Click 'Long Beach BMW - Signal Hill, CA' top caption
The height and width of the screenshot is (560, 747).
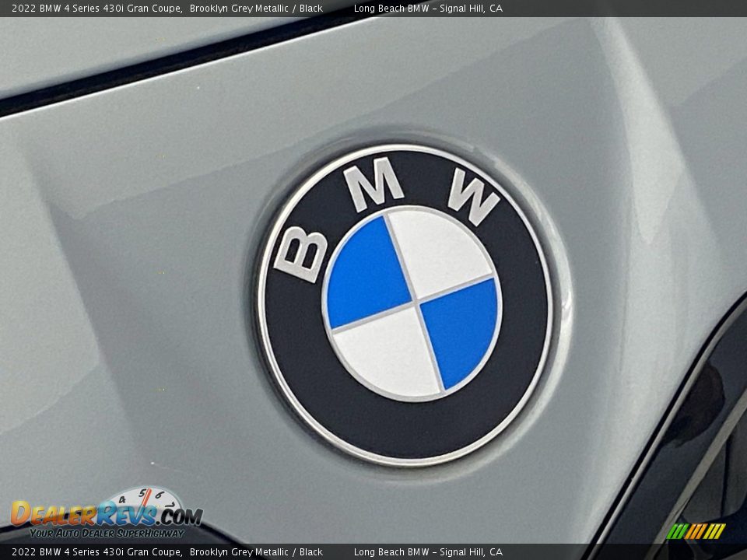(x=428, y=8)
